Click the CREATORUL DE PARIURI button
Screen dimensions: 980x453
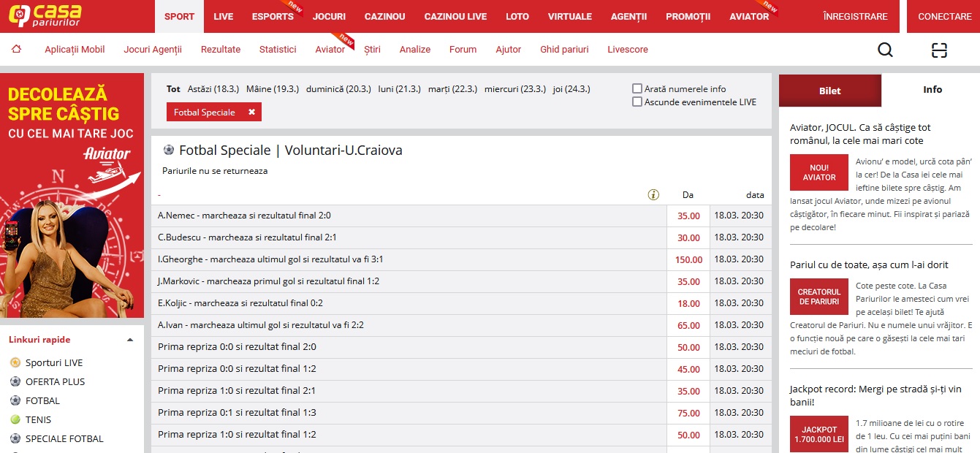[x=819, y=297]
